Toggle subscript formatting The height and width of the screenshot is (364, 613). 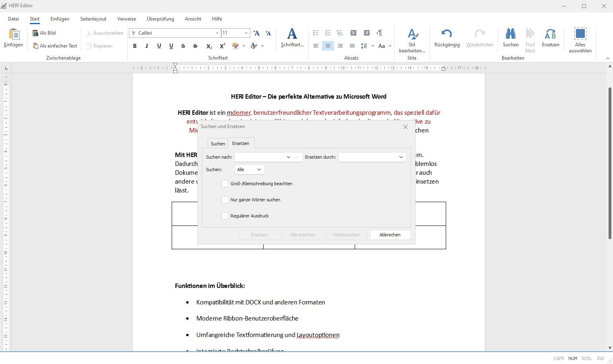pyautogui.click(x=209, y=46)
